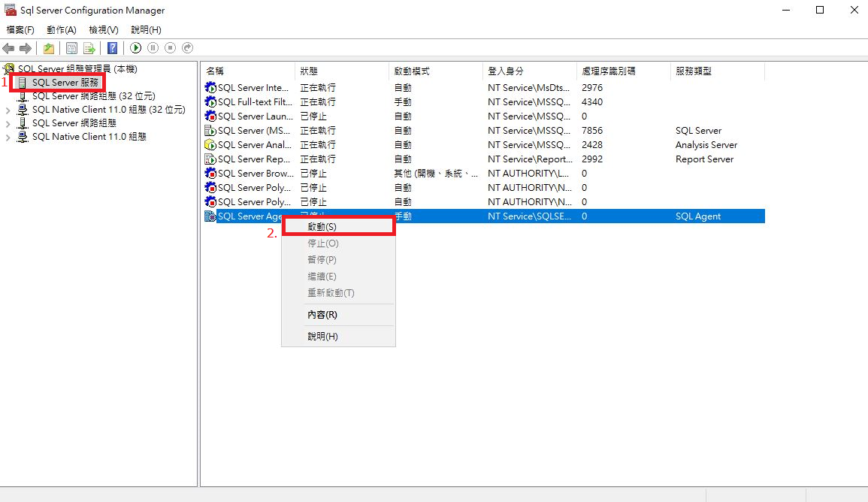
Task: Click the NT Service\Report... login cell
Action: [531, 159]
